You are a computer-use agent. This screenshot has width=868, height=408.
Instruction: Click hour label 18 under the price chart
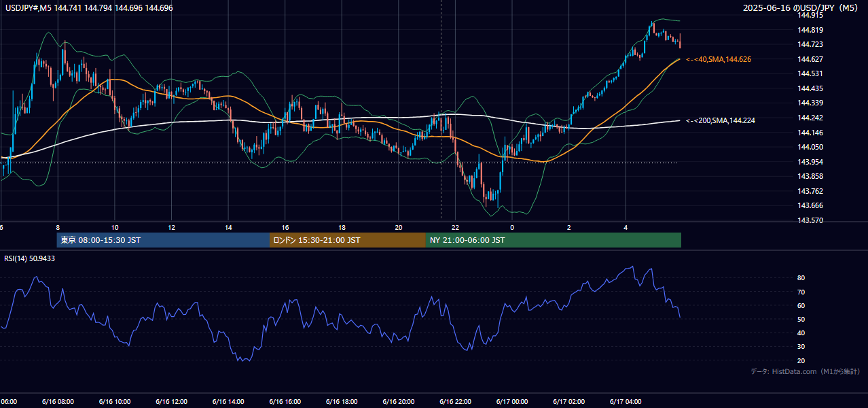(x=342, y=227)
